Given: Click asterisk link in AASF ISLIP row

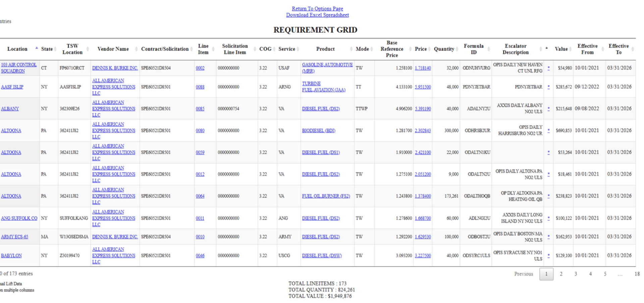Looking at the screenshot, I should click(x=548, y=87).
